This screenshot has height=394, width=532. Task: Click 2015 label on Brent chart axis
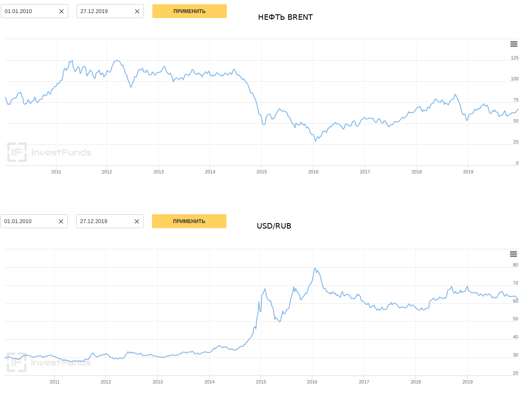pyautogui.click(x=262, y=172)
